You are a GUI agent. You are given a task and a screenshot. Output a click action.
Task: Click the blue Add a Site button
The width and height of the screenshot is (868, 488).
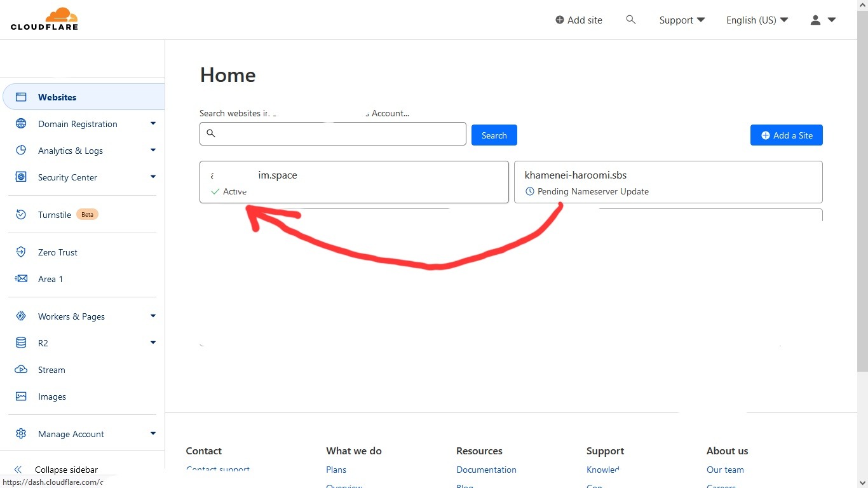tap(786, 135)
